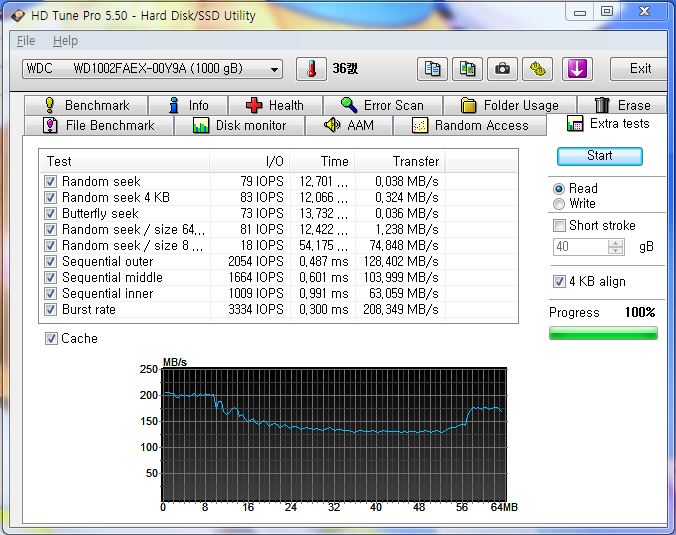Click the 128,402 MB/s transfer value
Image resolution: width=676 pixels, height=535 pixels.
(x=401, y=262)
